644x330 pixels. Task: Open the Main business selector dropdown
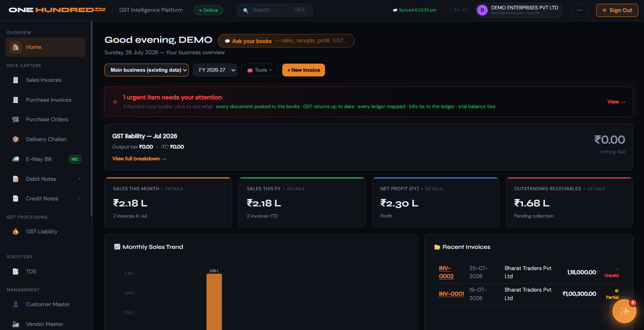coord(147,70)
